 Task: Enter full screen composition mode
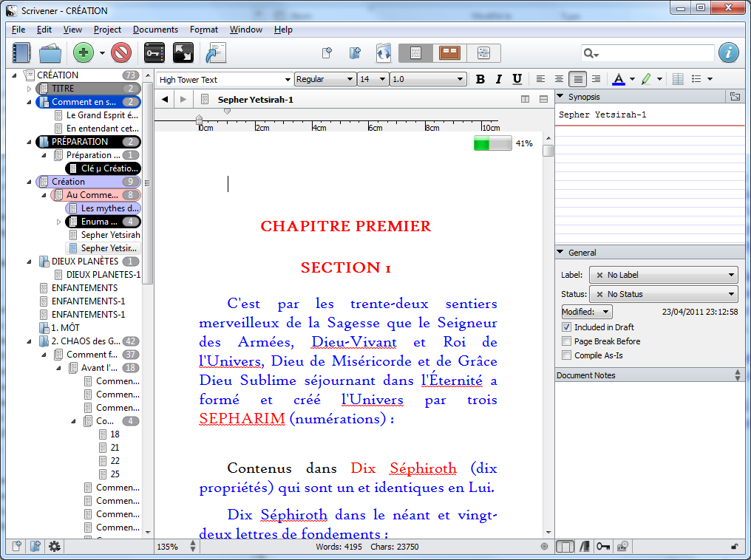coord(183,52)
